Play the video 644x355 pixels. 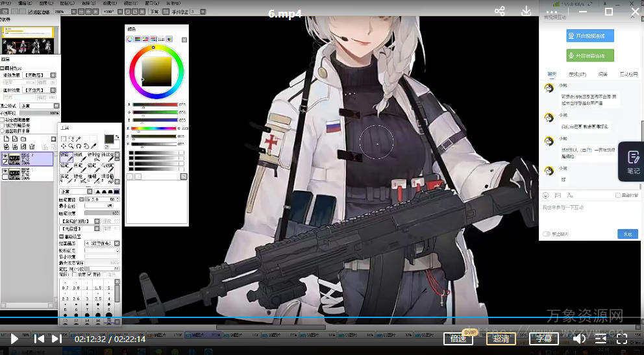click(14, 338)
